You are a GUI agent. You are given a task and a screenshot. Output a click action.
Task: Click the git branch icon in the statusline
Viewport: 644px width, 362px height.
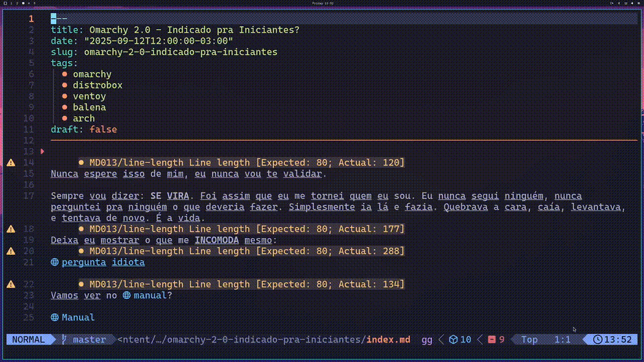(64, 339)
